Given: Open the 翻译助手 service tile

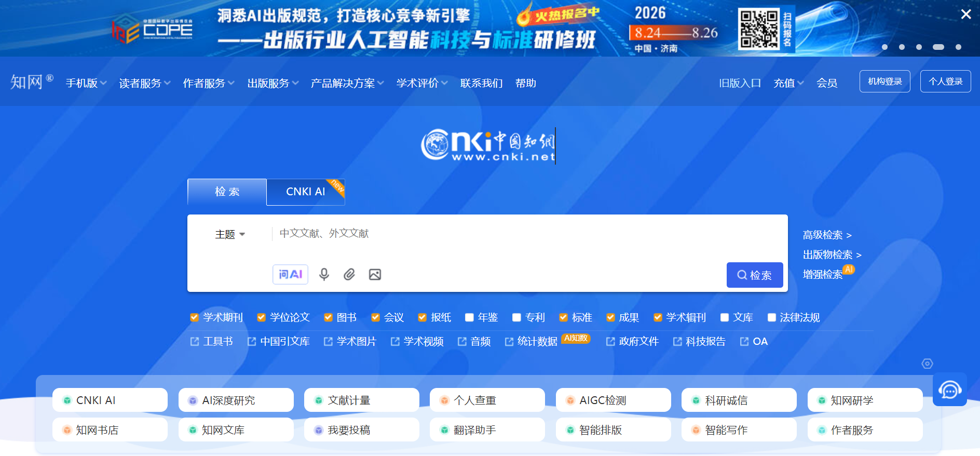Looking at the screenshot, I should [487, 430].
